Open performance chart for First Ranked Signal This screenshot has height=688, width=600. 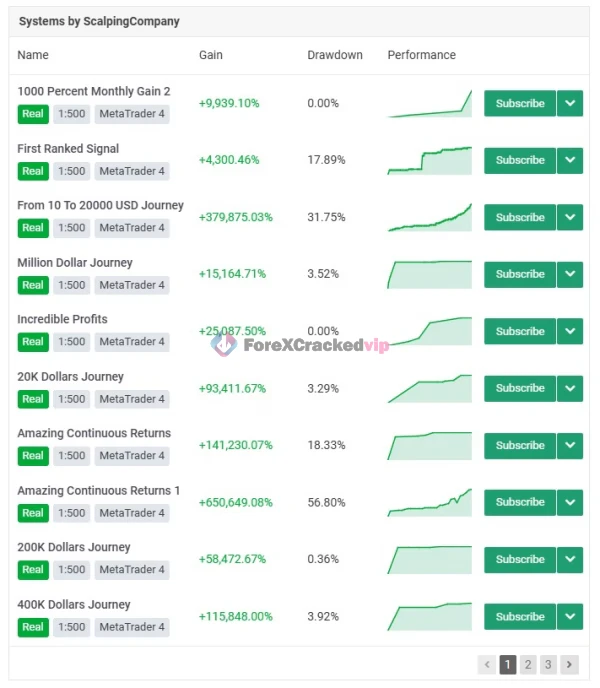click(x=430, y=160)
